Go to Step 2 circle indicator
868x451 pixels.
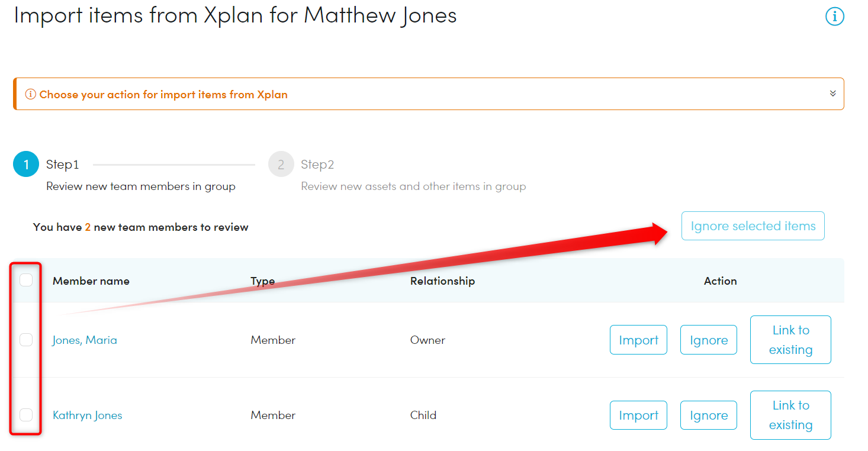click(281, 165)
